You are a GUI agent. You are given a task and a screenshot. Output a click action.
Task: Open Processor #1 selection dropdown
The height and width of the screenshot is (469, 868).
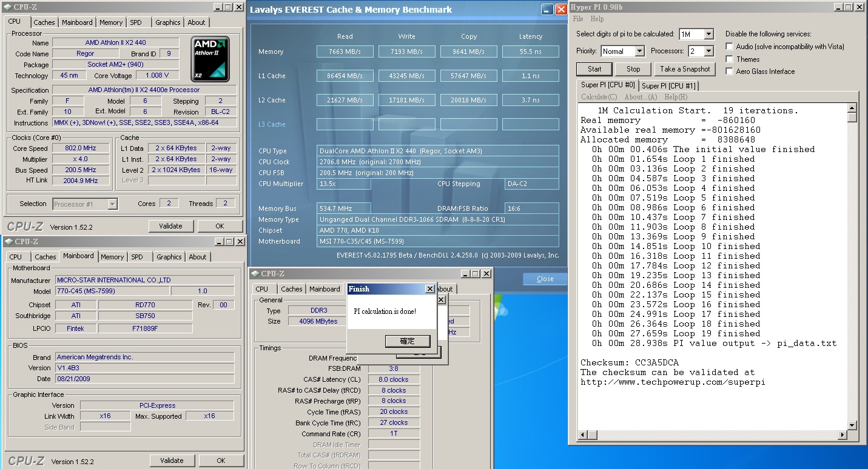(112, 204)
